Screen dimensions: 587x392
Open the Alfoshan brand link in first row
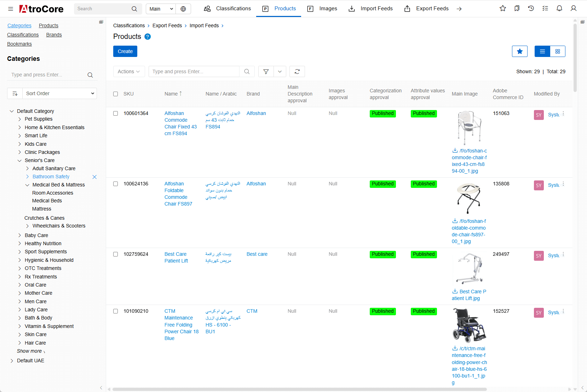pos(256,114)
